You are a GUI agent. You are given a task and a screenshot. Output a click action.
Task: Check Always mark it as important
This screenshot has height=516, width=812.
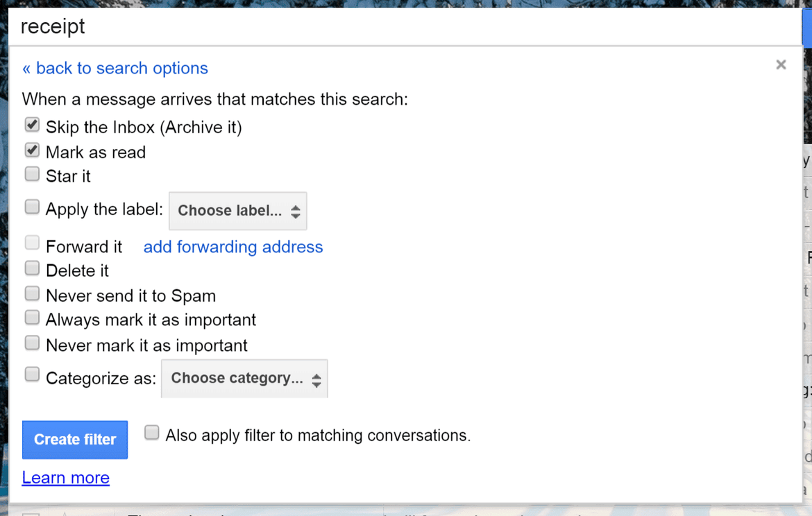pos(32,318)
